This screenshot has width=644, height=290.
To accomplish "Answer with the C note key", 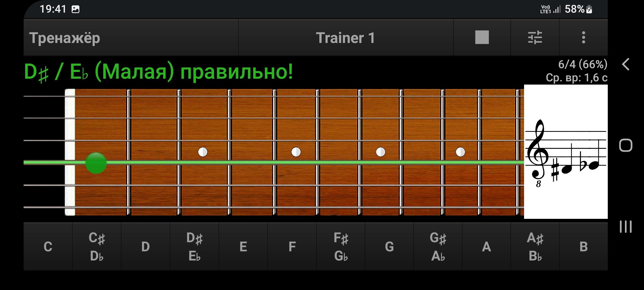I will click(48, 247).
